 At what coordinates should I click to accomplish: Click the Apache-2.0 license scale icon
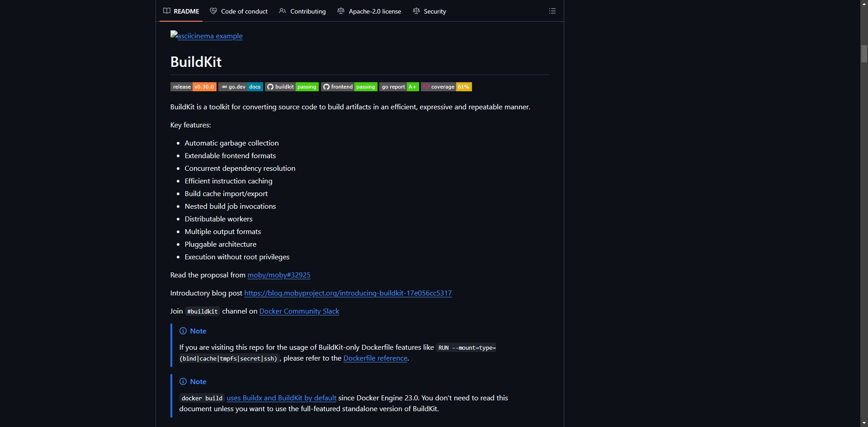(x=341, y=11)
